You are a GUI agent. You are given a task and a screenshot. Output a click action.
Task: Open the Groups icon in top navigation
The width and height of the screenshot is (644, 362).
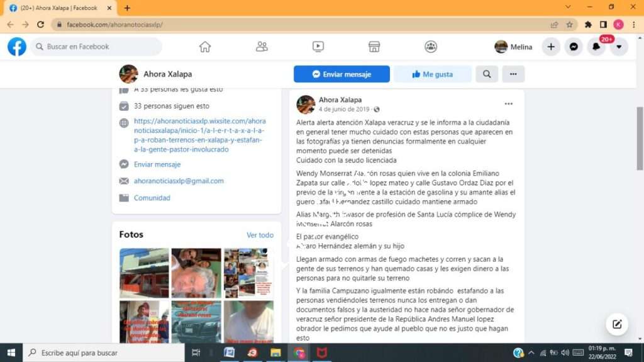coord(431,47)
